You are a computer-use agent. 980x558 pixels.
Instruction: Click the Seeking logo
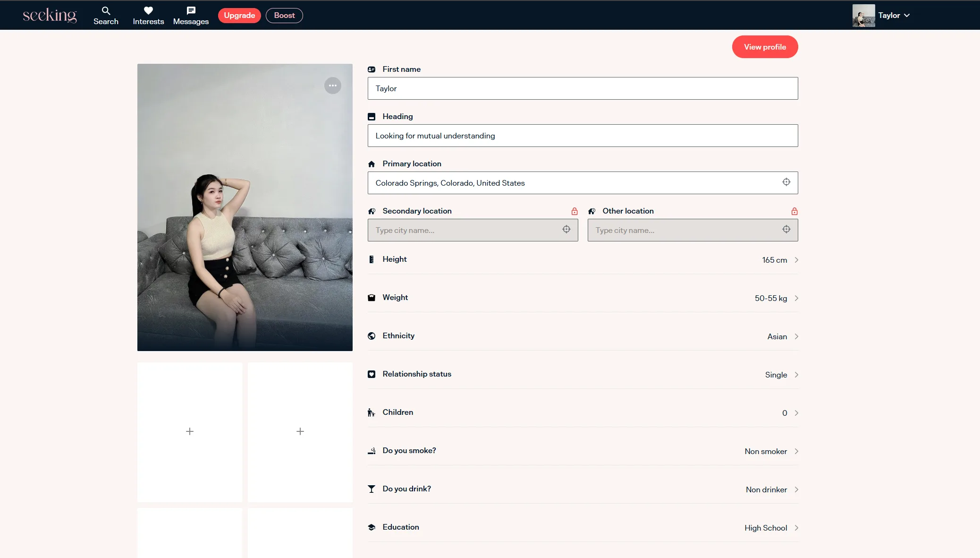pyautogui.click(x=50, y=16)
